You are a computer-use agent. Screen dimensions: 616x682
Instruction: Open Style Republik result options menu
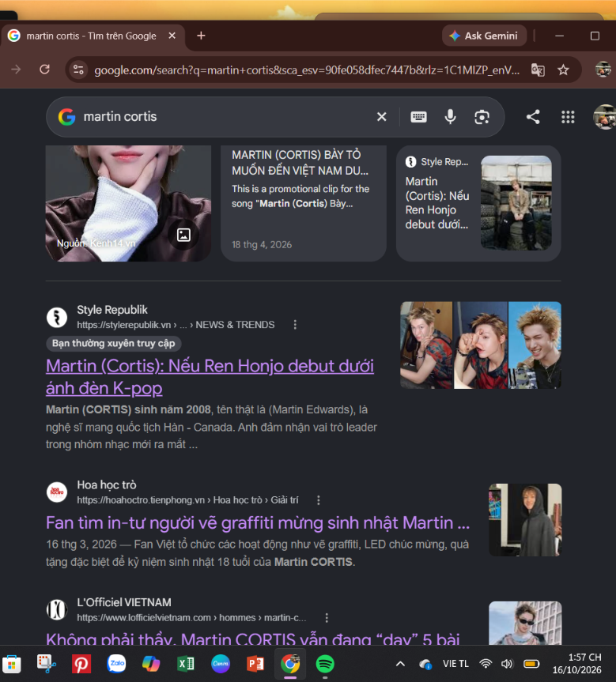pyautogui.click(x=295, y=325)
